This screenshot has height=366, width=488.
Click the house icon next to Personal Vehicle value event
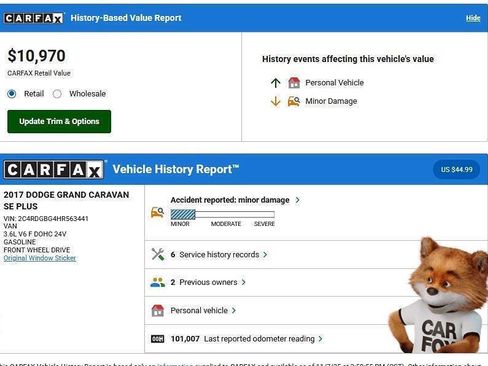tap(294, 83)
